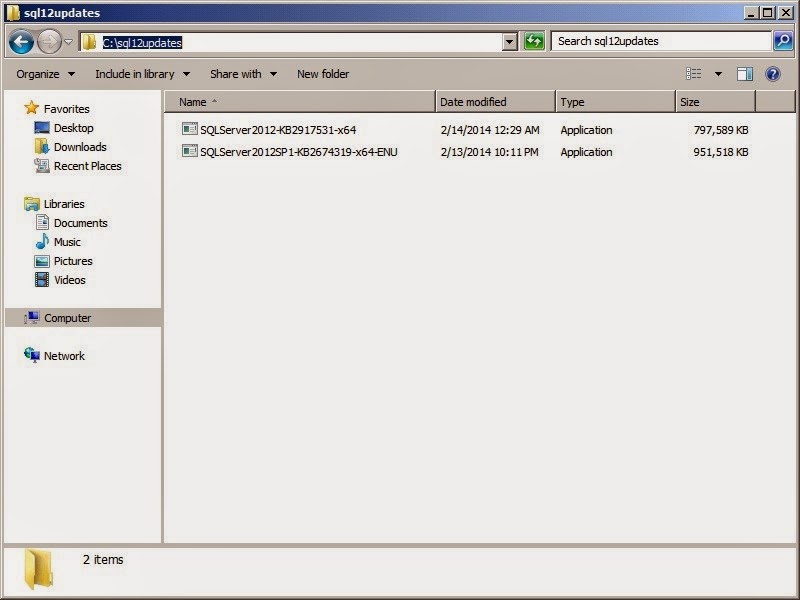This screenshot has height=600, width=800.
Task: Expand the address bar history dropdown
Action: (509, 42)
